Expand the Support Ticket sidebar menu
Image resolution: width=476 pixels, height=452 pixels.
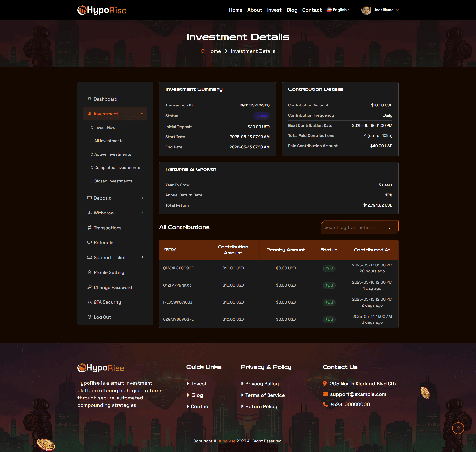[115, 257]
